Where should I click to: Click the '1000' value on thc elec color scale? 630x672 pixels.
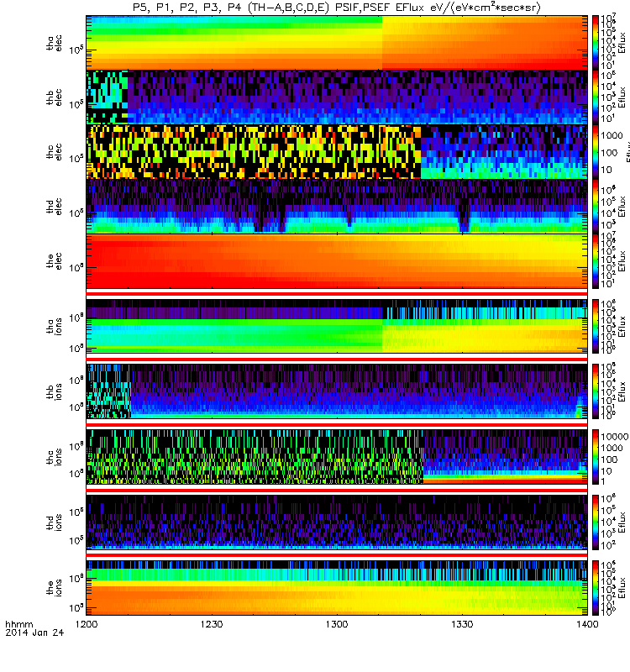pyautogui.click(x=612, y=135)
